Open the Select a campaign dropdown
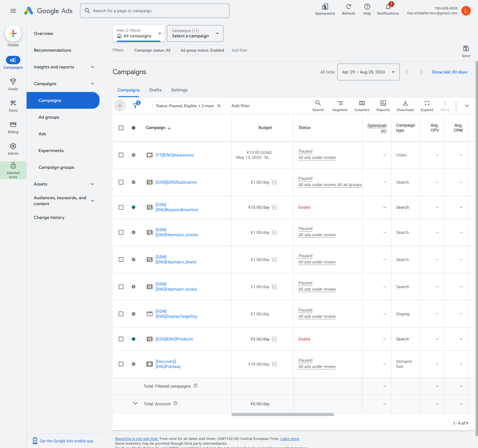 (195, 33)
